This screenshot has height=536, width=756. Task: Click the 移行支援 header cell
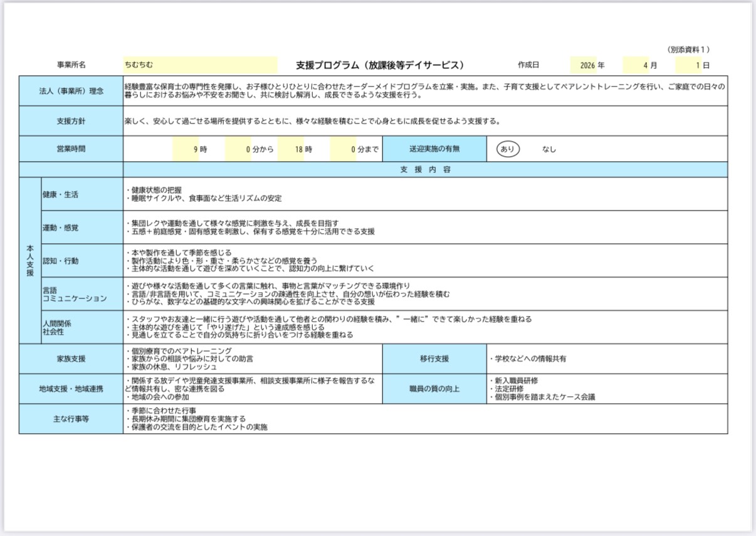point(434,359)
